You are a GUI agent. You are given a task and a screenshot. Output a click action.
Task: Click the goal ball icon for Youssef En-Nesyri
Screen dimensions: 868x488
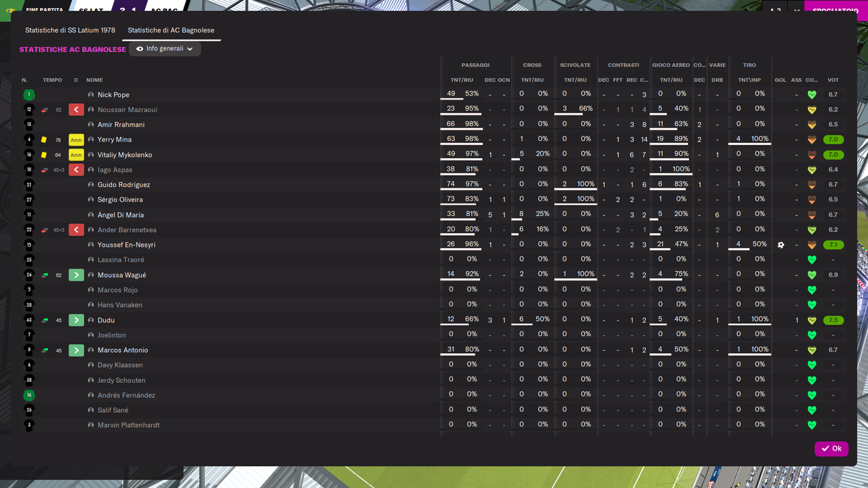coord(781,245)
